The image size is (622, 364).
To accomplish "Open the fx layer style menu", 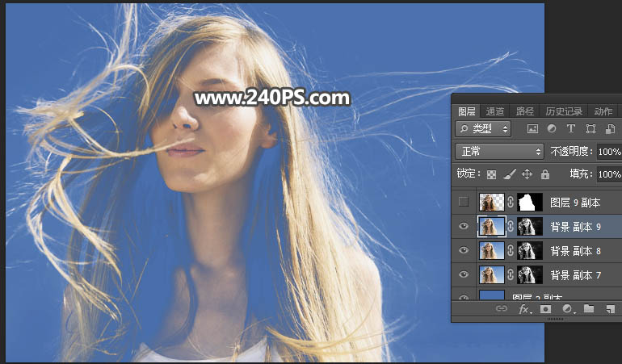I will coord(524,309).
